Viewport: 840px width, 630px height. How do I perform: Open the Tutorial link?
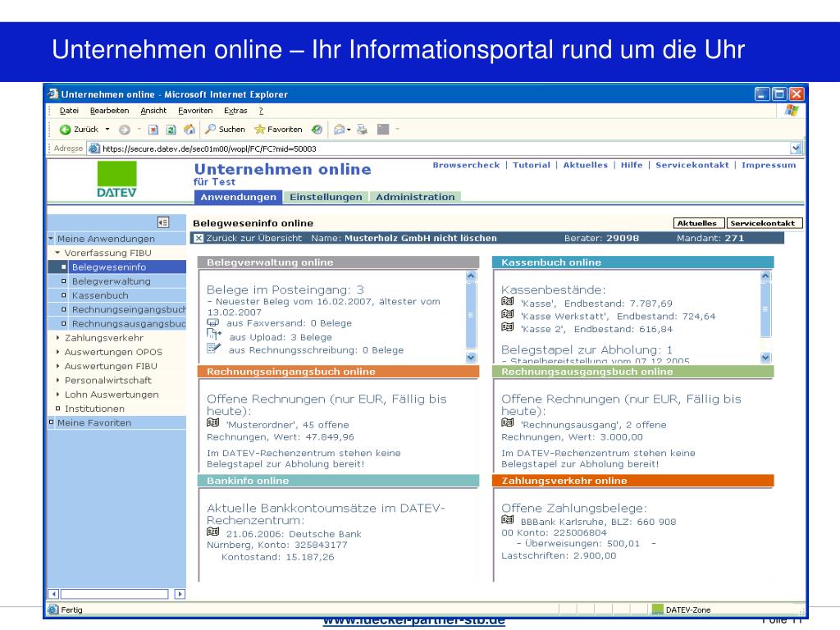[532, 165]
